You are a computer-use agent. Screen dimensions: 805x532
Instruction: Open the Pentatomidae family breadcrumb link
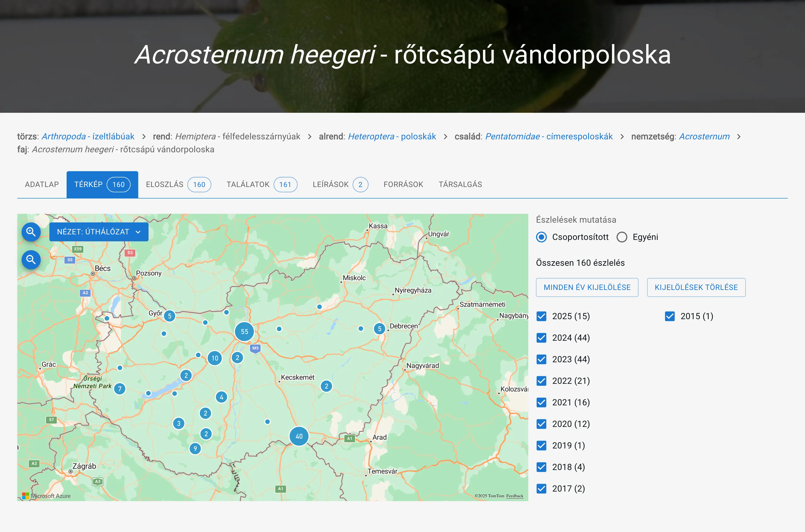tap(549, 136)
